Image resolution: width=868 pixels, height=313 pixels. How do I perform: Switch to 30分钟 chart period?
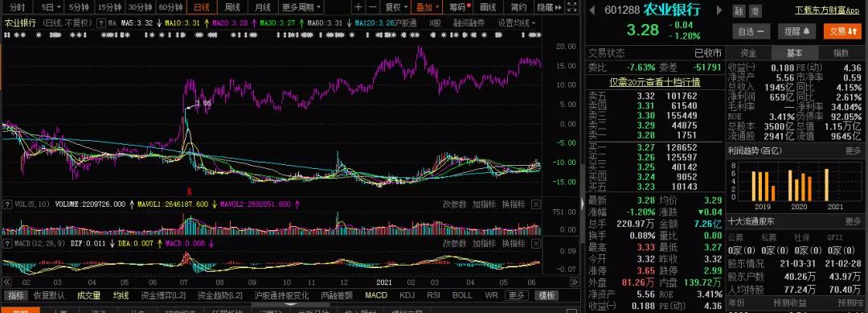tap(140, 7)
